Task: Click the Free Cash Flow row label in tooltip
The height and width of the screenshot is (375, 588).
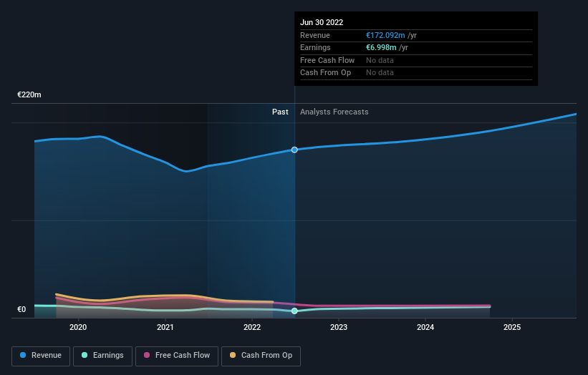Action: (327, 60)
